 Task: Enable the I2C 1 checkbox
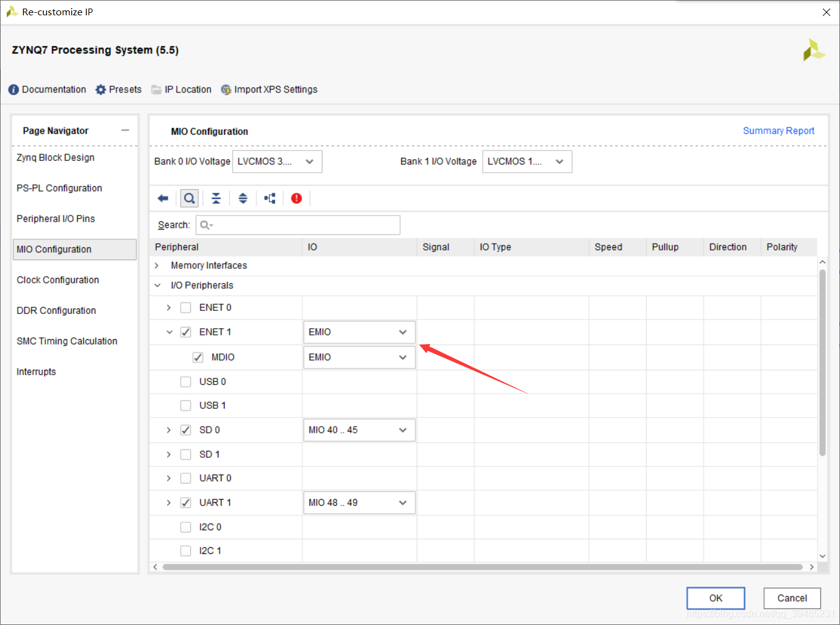[186, 551]
